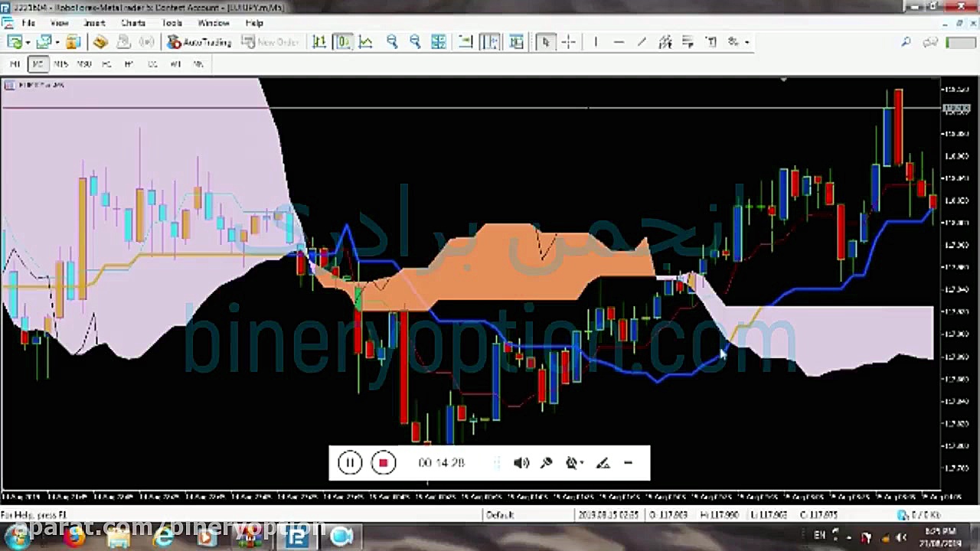Viewport: 980px width, 551px height.
Task: Switch to M5 timeframe
Action: click(38, 64)
